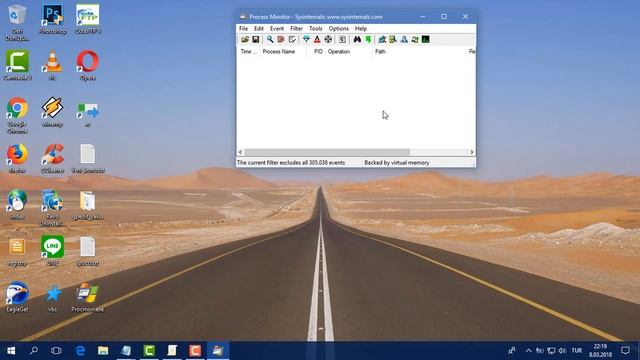Click the Highlight toolbar icon
The width and height of the screenshot is (640, 360).
click(317, 40)
